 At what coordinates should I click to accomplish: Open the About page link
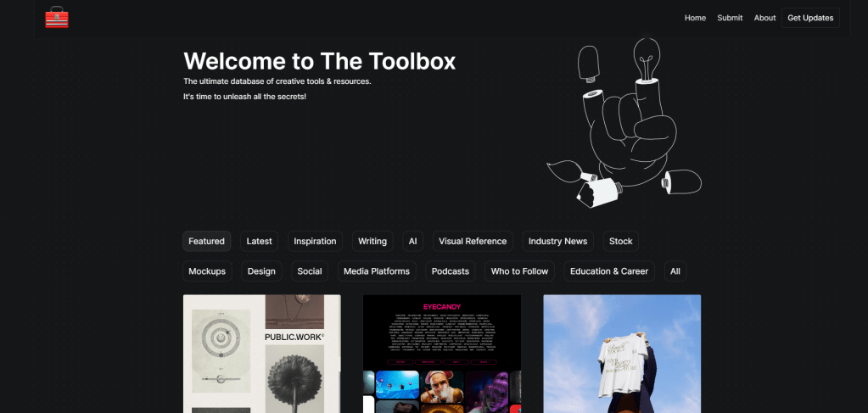coord(764,18)
